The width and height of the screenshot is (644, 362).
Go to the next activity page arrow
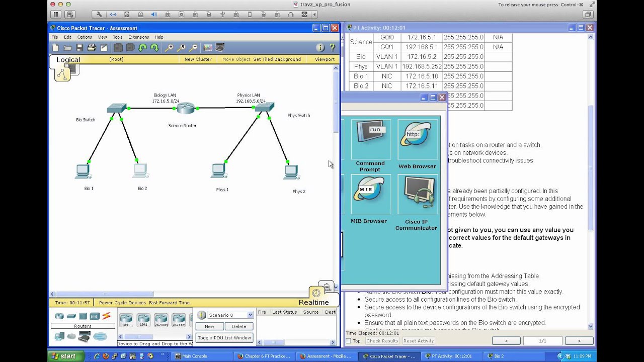[x=579, y=341]
